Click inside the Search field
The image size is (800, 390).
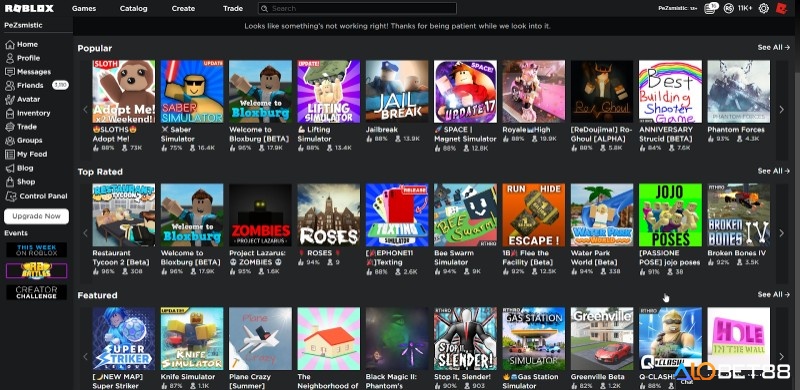pos(357,8)
